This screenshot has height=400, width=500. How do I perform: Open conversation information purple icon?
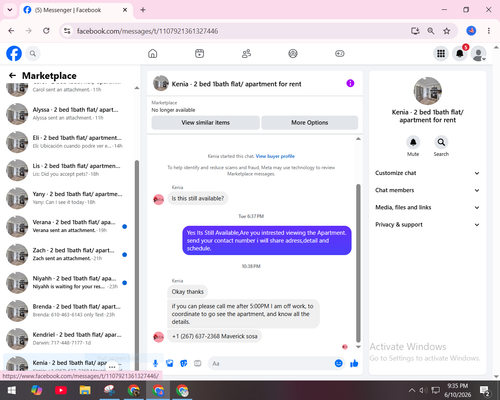(x=350, y=83)
